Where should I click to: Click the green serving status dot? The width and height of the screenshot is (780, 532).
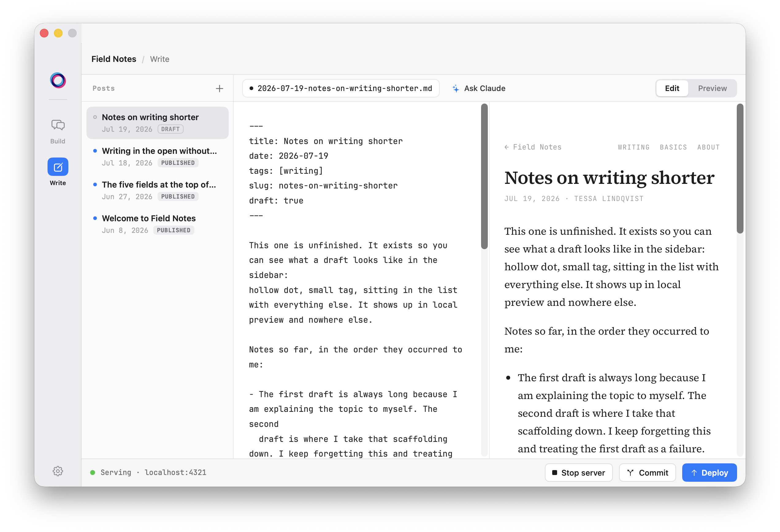[93, 472]
